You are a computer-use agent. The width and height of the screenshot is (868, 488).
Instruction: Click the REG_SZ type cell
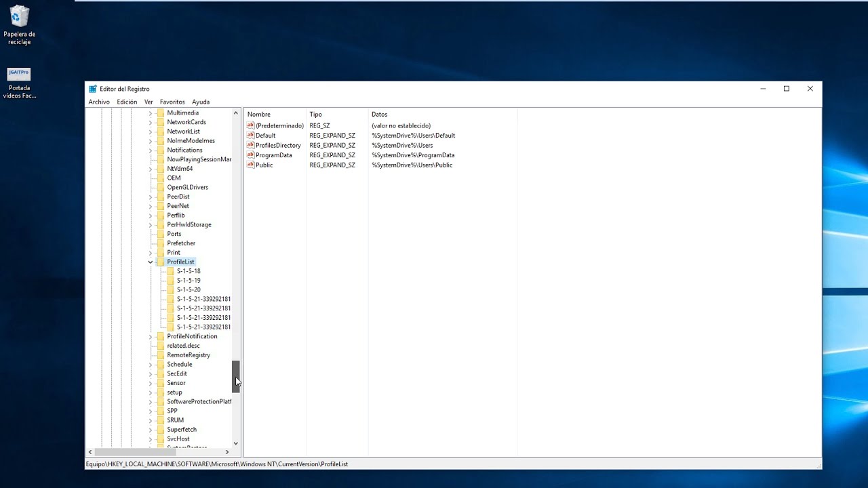coord(319,125)
